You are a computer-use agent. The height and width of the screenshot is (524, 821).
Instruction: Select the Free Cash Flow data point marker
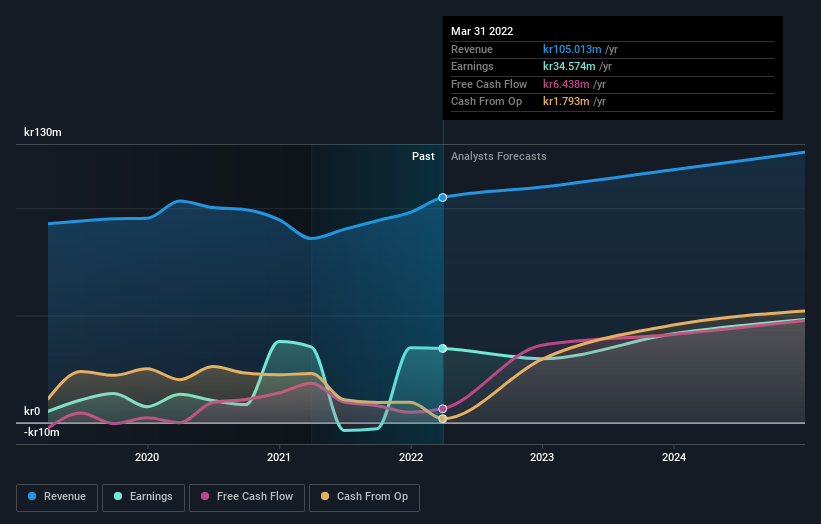pos(443,409)
